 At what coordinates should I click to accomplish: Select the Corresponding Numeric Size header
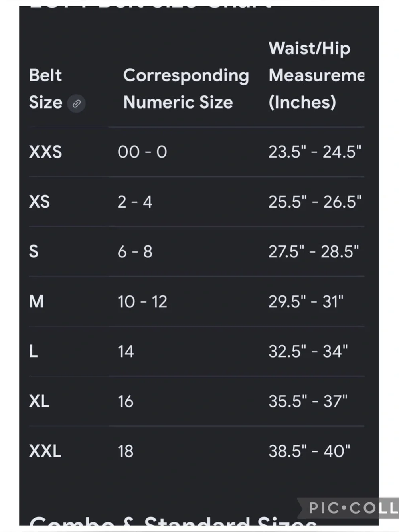click(186, 89)
